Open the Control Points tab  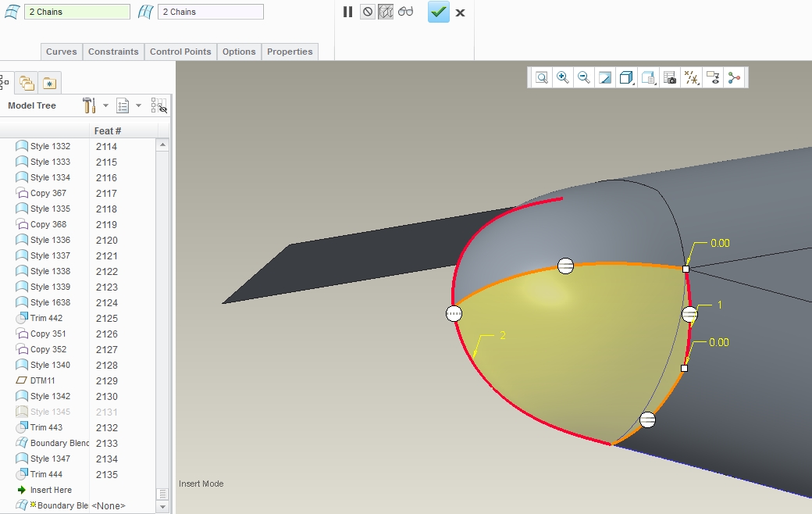pyautogui.click(x=180, y=52)
